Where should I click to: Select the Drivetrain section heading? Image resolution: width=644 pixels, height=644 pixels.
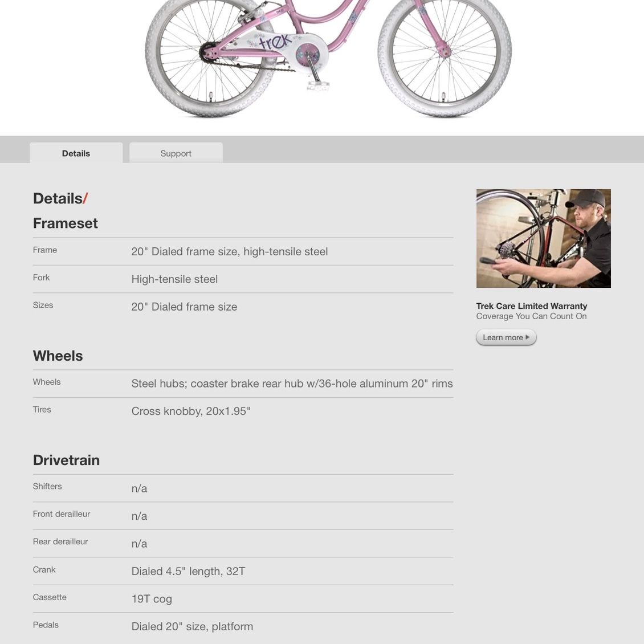[66, 460]
